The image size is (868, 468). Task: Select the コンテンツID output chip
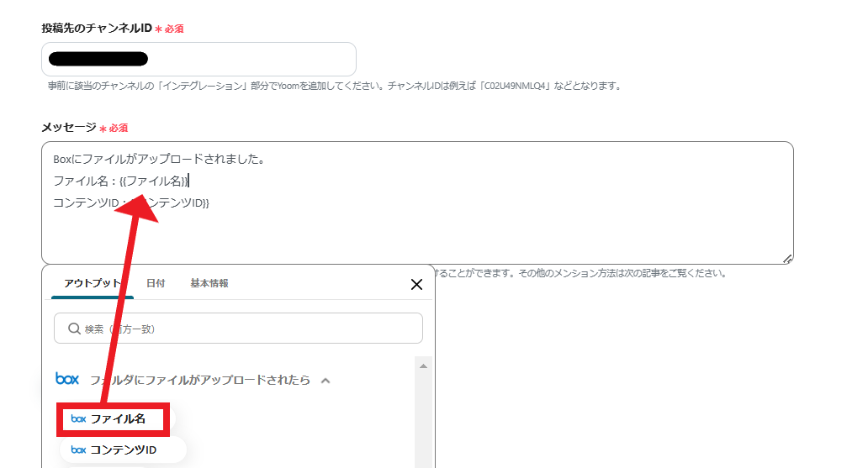pyautogui.click(x=123, y=450)
